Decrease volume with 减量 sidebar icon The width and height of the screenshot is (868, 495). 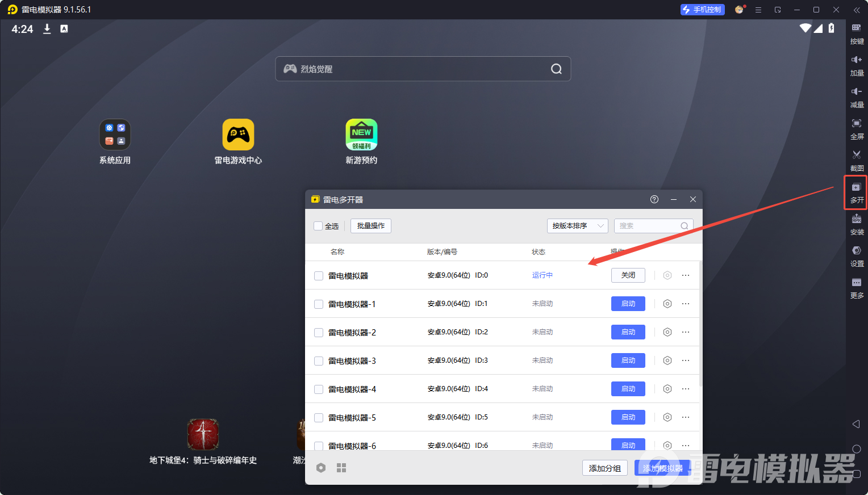click(857, 98)
